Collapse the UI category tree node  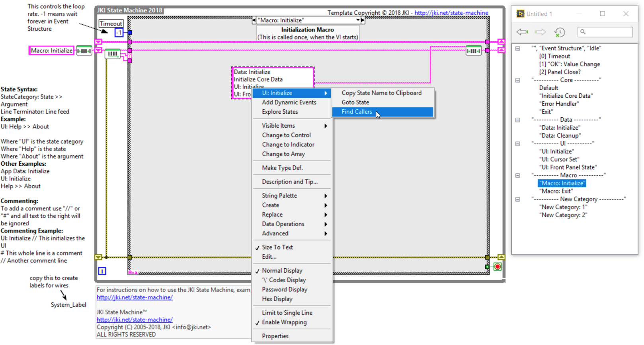click(517, 144)
